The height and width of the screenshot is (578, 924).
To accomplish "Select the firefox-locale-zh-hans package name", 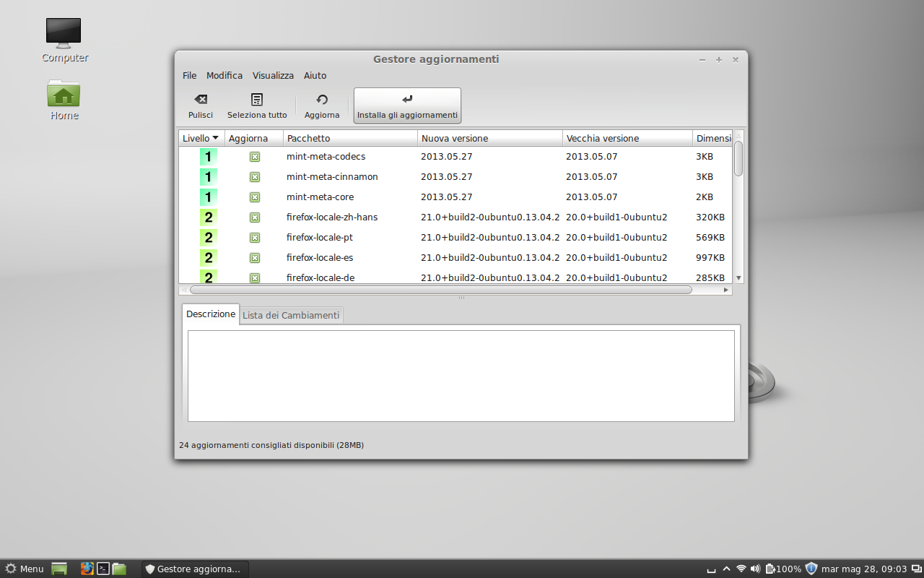I will 332,217.
